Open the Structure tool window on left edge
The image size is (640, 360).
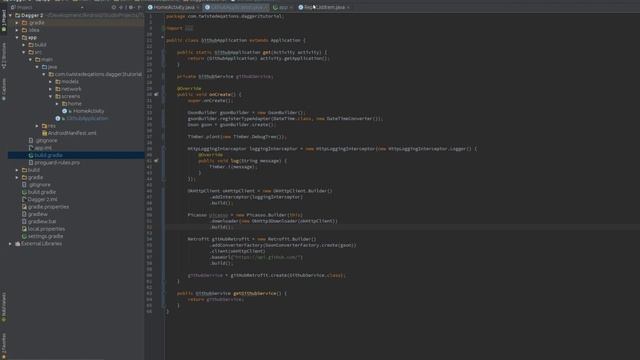point(4,56)
